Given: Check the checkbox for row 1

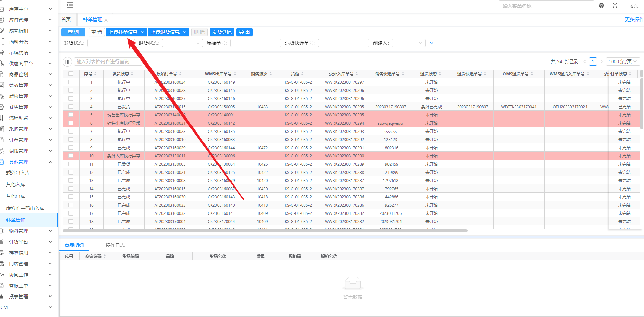Looking at the screenshot, I should 71,82.
